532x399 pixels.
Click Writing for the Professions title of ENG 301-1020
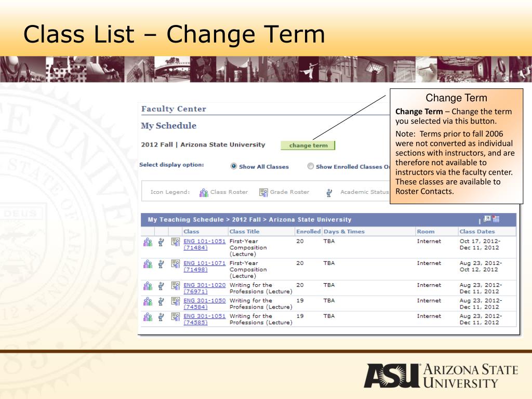[261, 288]
